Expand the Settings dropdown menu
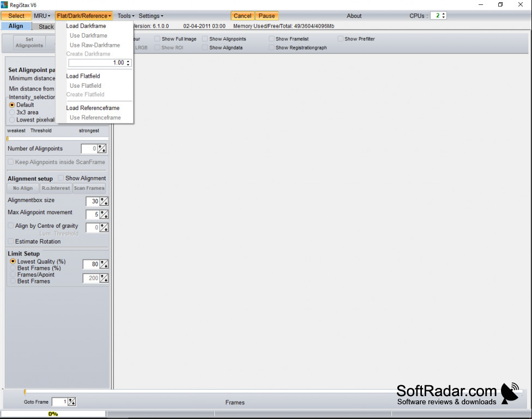This screenshot has height=419, width=532. (x=151, y=16)
